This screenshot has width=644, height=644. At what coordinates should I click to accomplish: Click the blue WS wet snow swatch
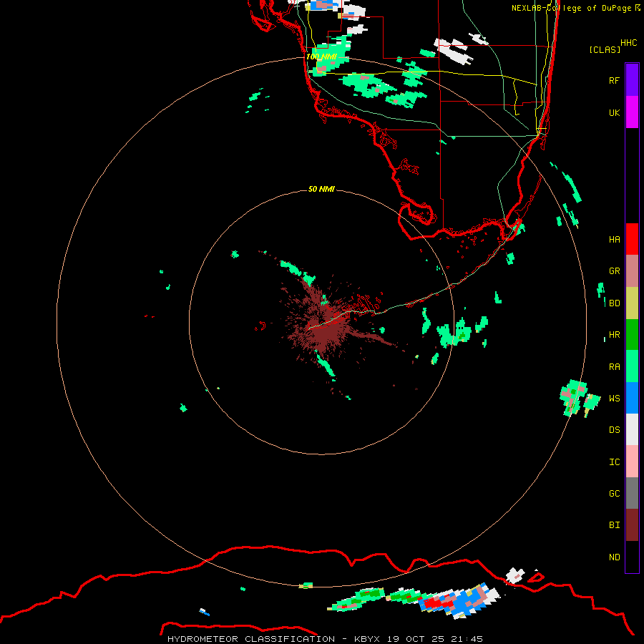pyautogui.click(x=632, y=398)
